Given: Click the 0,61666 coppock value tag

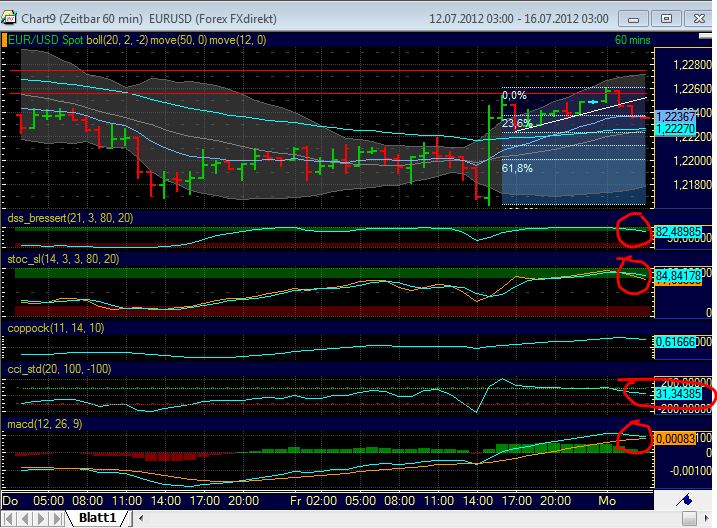Looking at the screenshot, I should click(x=676, y=341).
